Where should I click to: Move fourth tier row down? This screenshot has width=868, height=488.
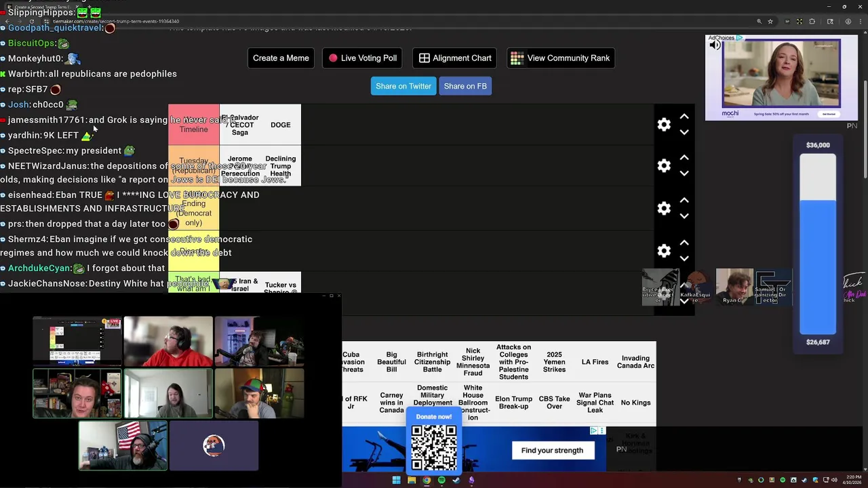684,258
